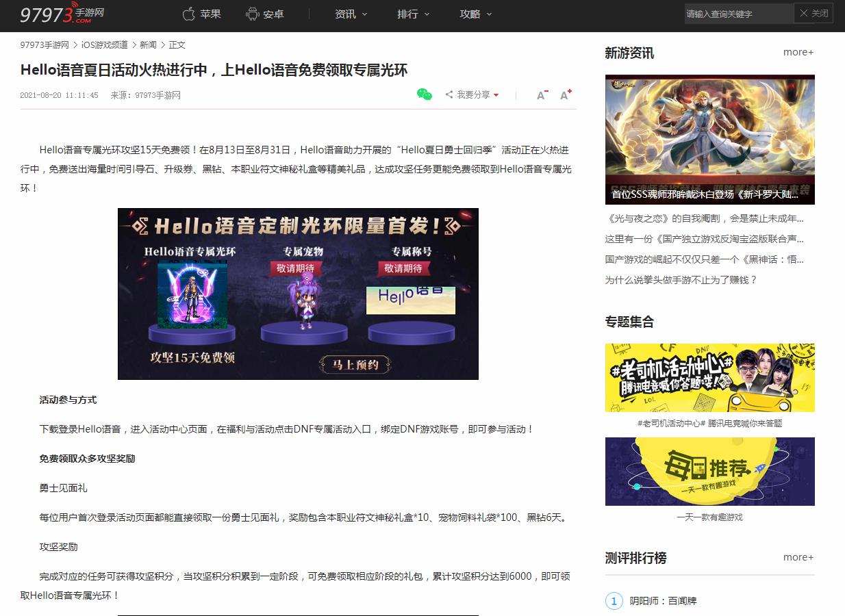This screenshot has height=616, width=845.
Task: Go to 97973手游网 breadcrumb link
Action: (x=45, y=44)
